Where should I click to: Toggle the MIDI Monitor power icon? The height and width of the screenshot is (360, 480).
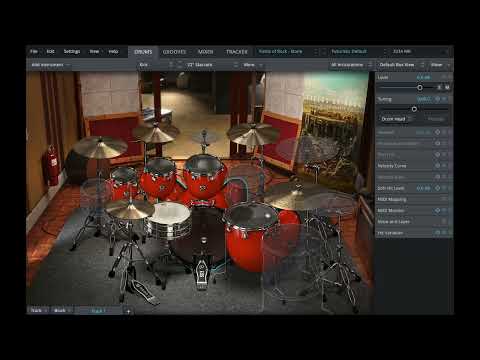(x=437, y=211)
